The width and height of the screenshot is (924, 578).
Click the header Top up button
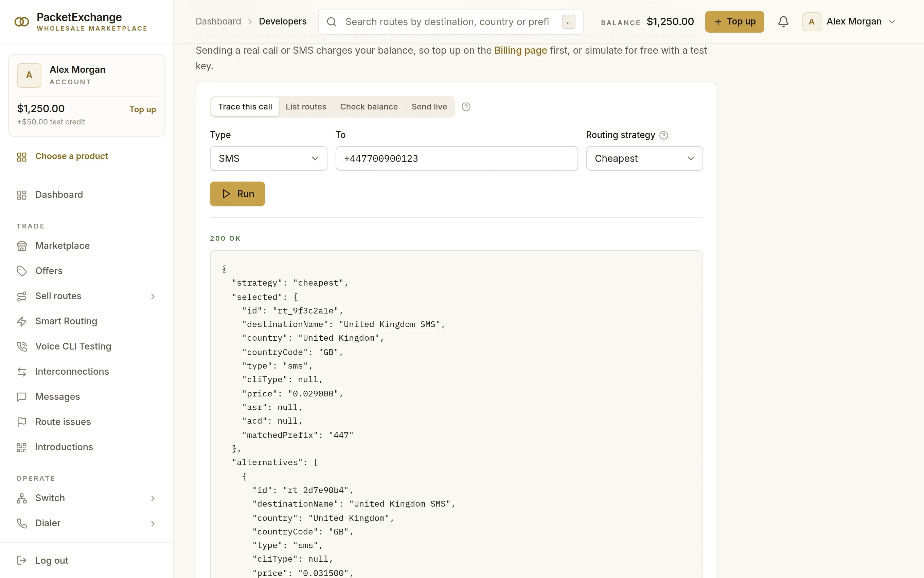[x=734, y=22]
